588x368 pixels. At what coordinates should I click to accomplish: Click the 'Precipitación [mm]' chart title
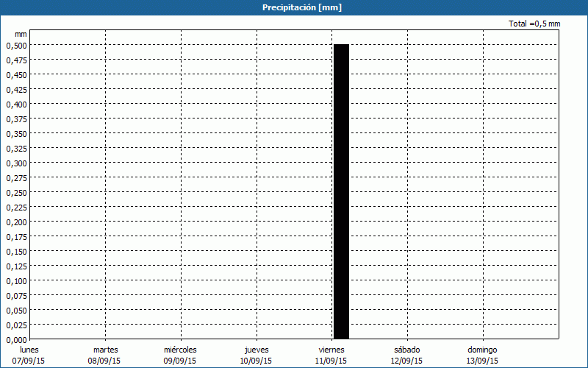pyautogui.click(x=302, y=7)
